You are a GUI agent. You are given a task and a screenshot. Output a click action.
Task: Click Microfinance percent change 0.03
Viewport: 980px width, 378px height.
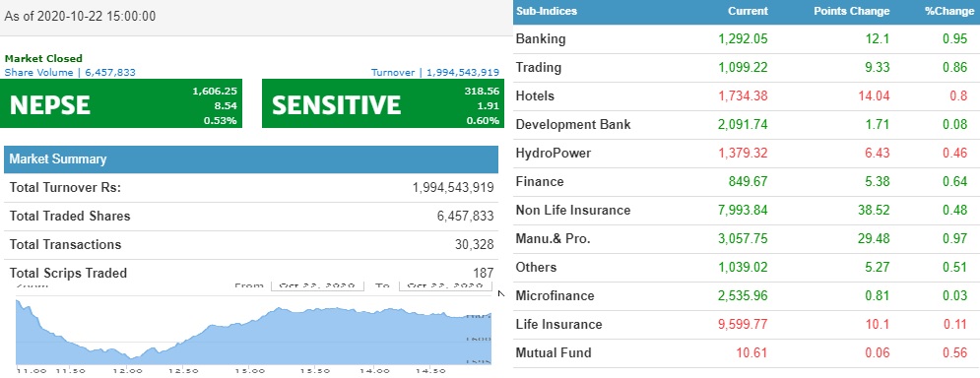coord(955,295)
